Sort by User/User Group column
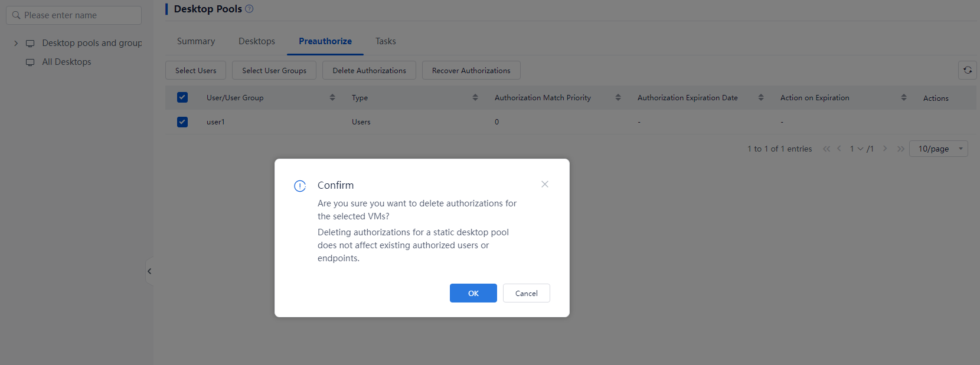 tap(332, 97)
